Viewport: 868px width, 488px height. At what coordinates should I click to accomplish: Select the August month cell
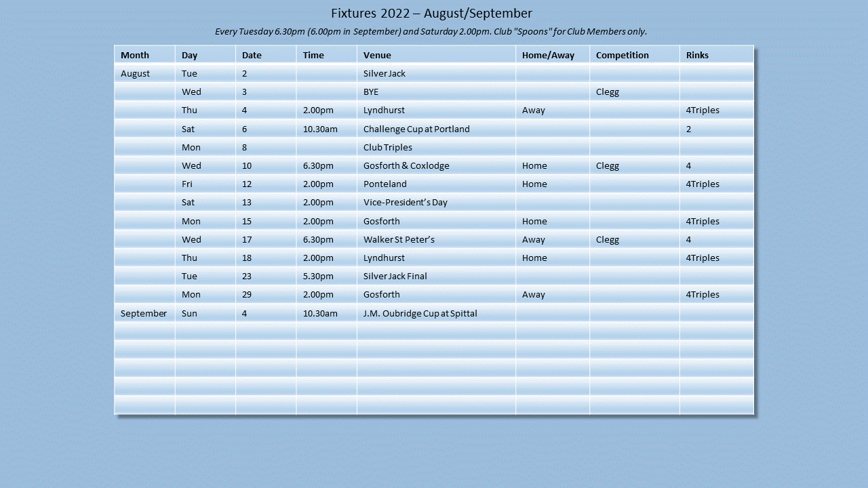click(136, 73)
